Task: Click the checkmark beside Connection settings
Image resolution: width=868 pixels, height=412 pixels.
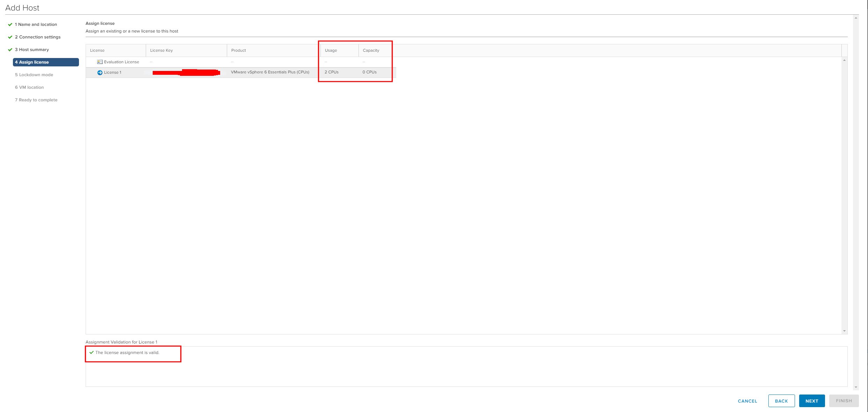Action: tap(10, 37)
